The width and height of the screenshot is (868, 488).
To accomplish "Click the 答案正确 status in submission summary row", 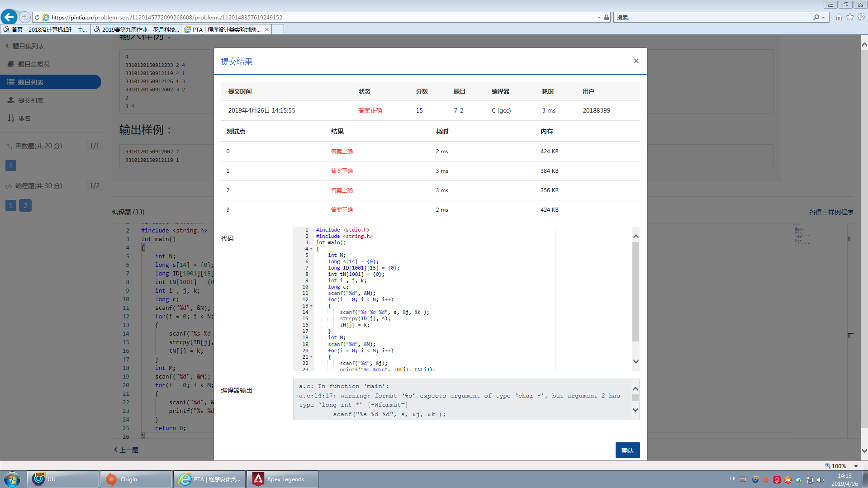I will click(370, 110).
